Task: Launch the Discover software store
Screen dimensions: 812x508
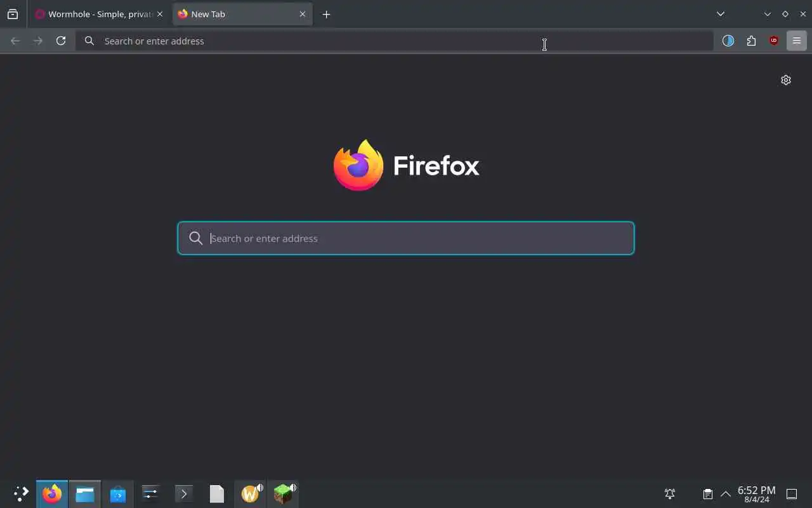Action: pyautogui.click(x=118, y=493)
